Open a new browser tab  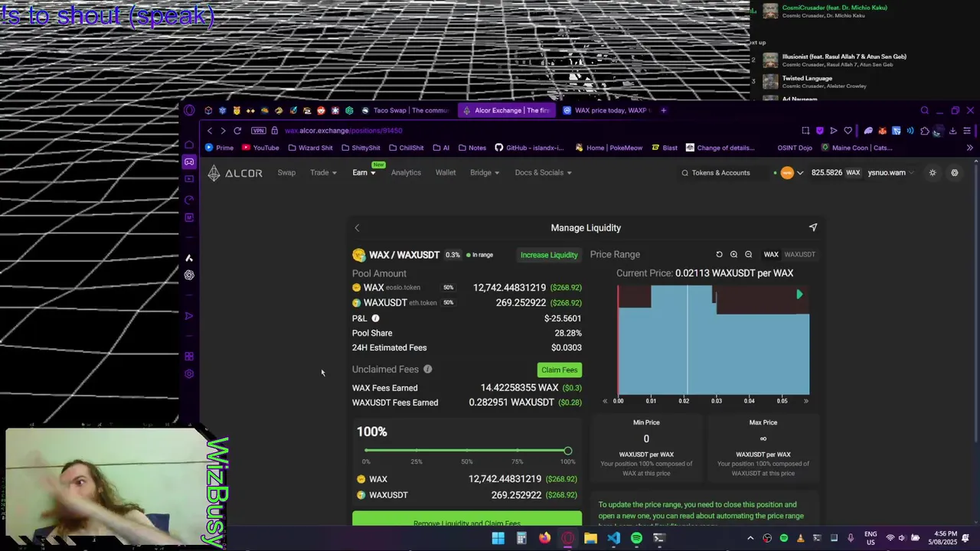(x=663, y=110)
